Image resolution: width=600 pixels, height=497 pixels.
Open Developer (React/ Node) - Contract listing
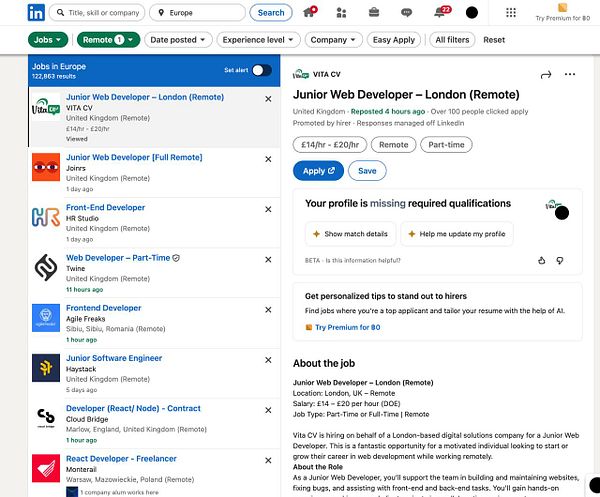pos(133,408)
